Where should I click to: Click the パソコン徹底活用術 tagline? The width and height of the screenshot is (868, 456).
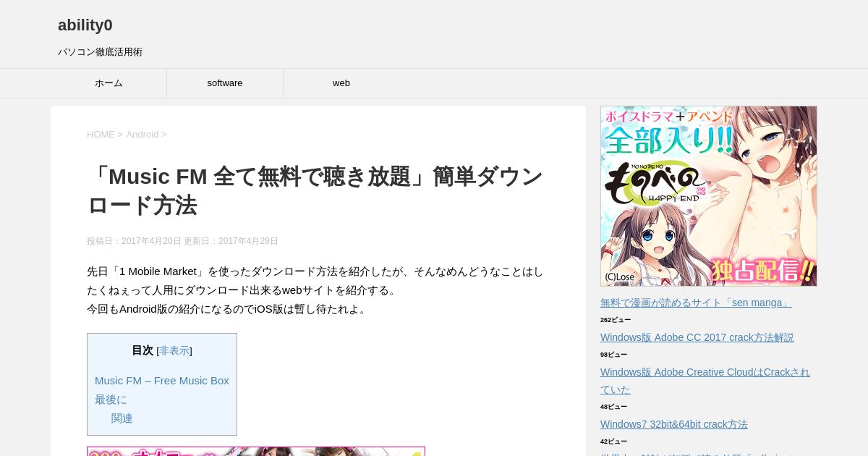coord(100,52)
